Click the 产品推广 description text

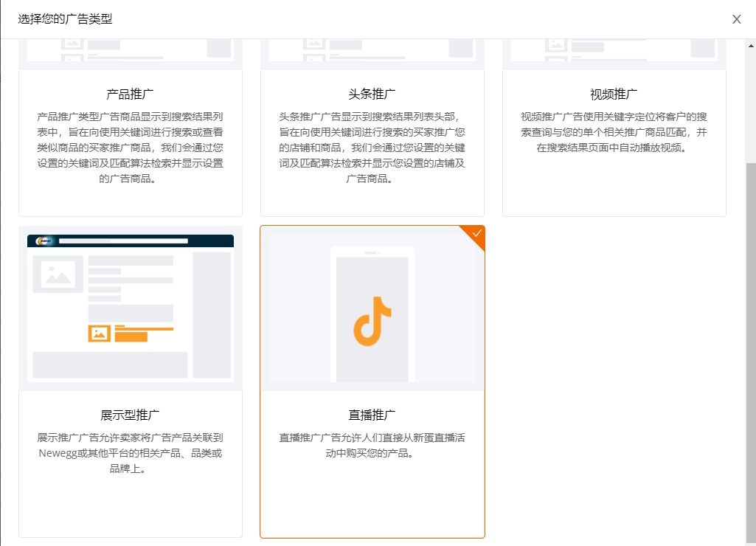pyautogui.click(x=130, y=148)
